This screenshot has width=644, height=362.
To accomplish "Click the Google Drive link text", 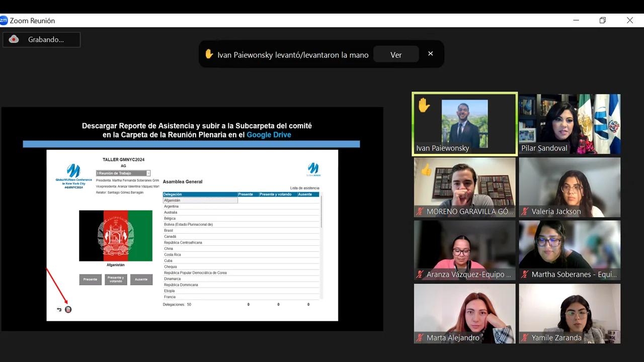I will point(269,135).
